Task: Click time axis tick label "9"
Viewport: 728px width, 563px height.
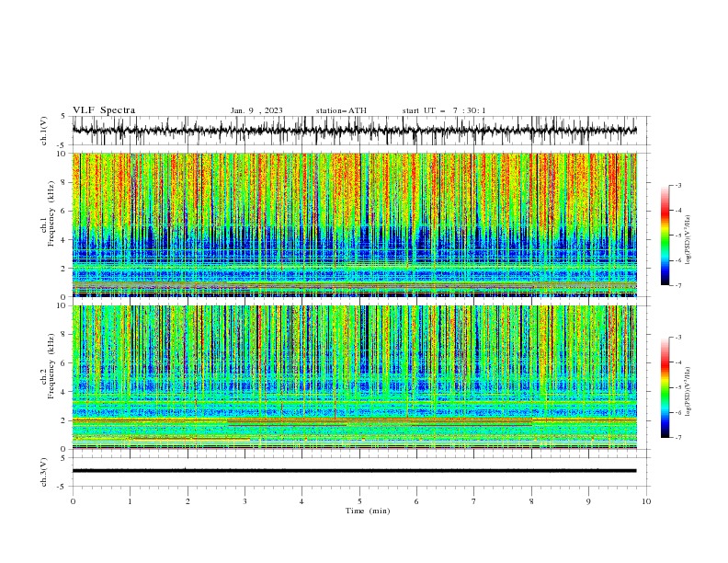Action: click(x=588, y=501)
